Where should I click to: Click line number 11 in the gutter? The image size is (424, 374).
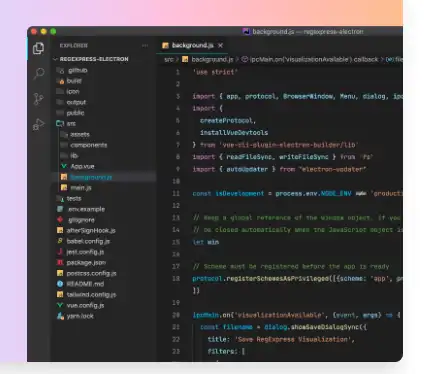(176, 193)
